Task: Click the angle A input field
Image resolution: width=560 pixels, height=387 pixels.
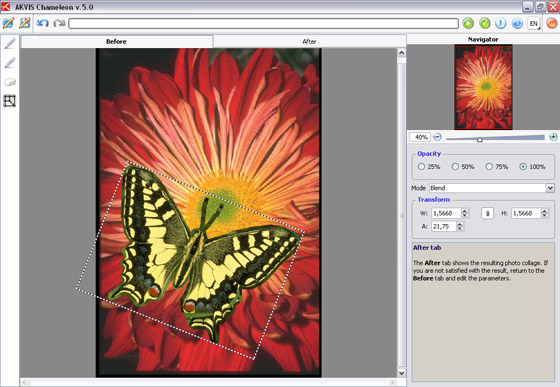Action: (444, 226)
